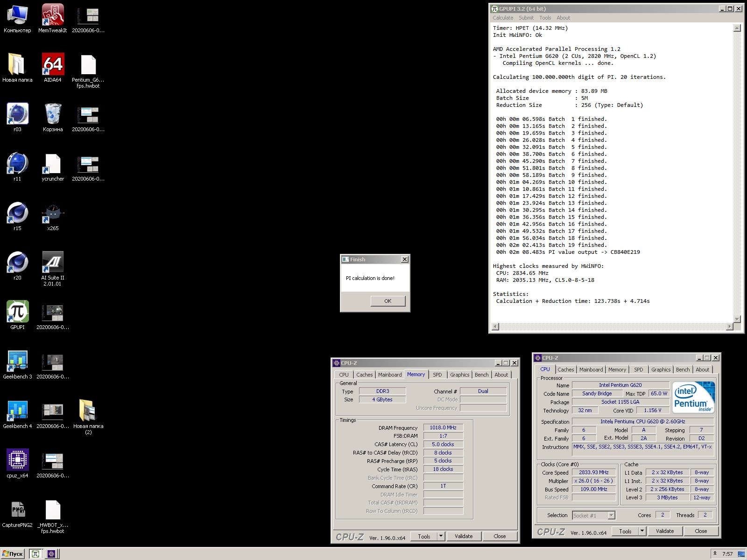
Task: Expand Tools dropdown arrow in Memory CPU-Z window
Action: (441, 536)
